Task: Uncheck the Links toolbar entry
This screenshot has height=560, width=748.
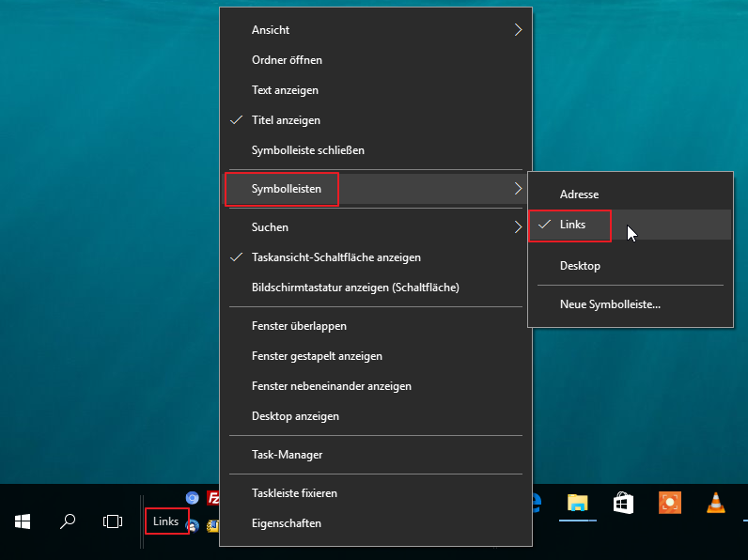Action: tap(631, 225)
